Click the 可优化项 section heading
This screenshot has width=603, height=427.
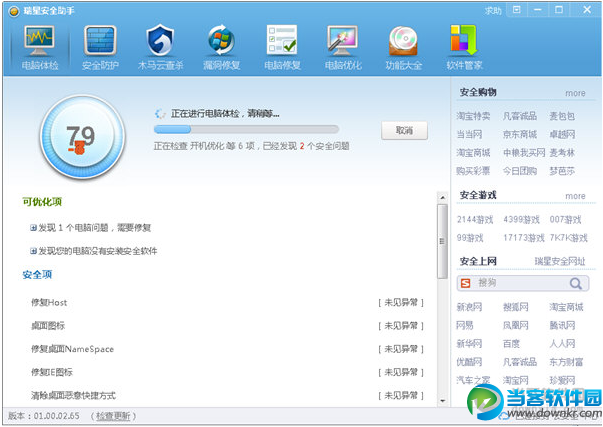(x=42, y=202)
